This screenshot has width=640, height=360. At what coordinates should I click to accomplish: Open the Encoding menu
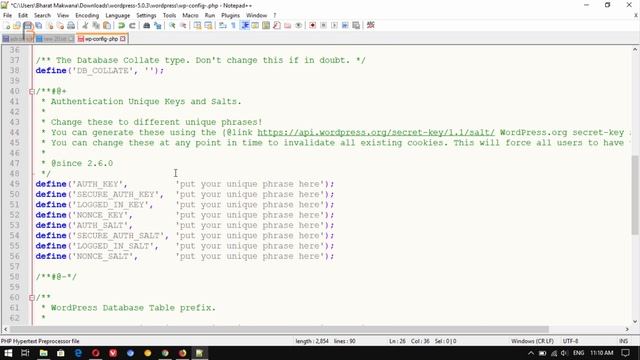(x=87, y=15)
